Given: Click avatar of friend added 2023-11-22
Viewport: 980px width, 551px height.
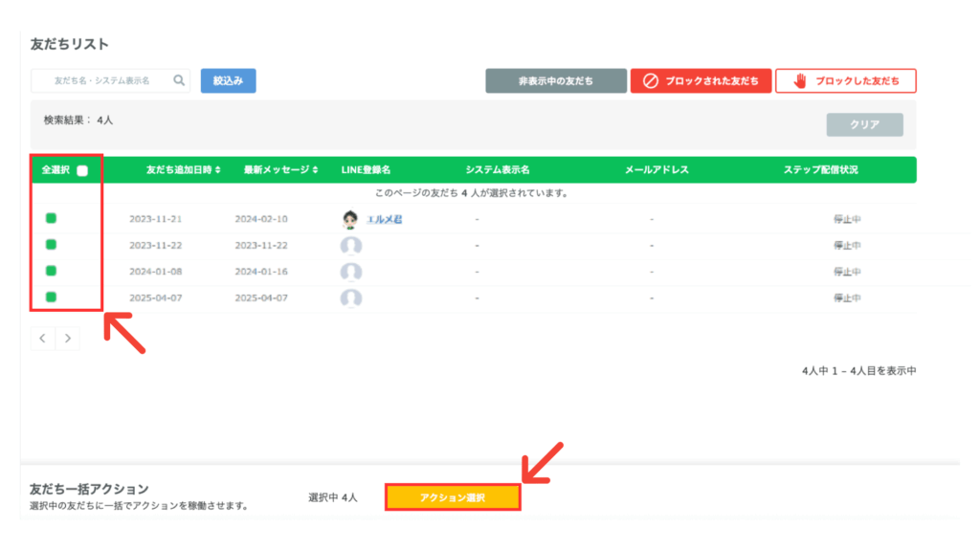Looking at the screenshot, I should click(x=351, y=246).
